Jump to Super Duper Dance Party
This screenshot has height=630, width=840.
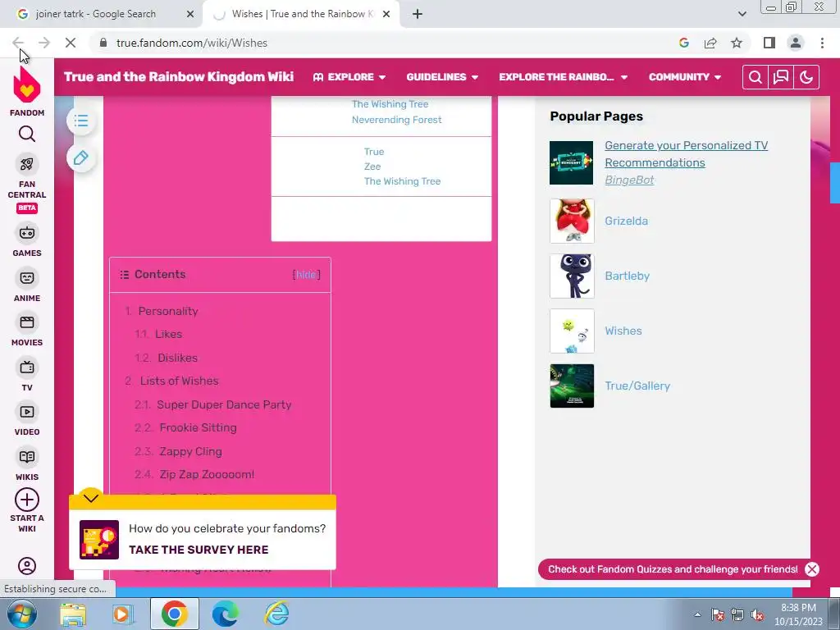point(224,404)
